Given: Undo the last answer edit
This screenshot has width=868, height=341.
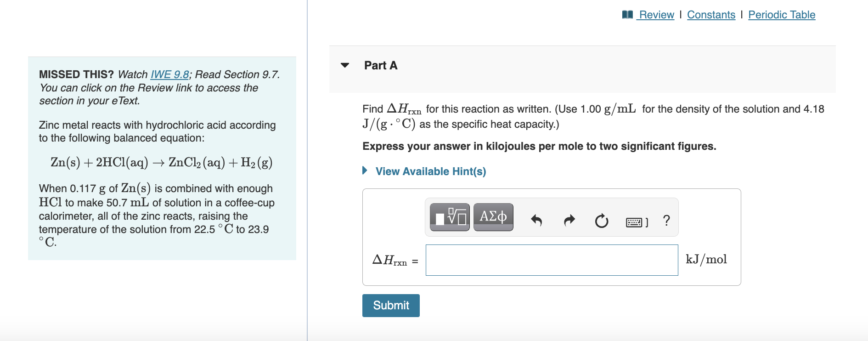Looking at the screenshot, I should [536, 221].
